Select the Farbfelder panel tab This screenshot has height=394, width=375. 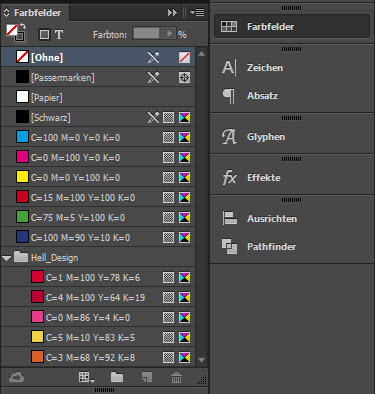pos(37,13)
